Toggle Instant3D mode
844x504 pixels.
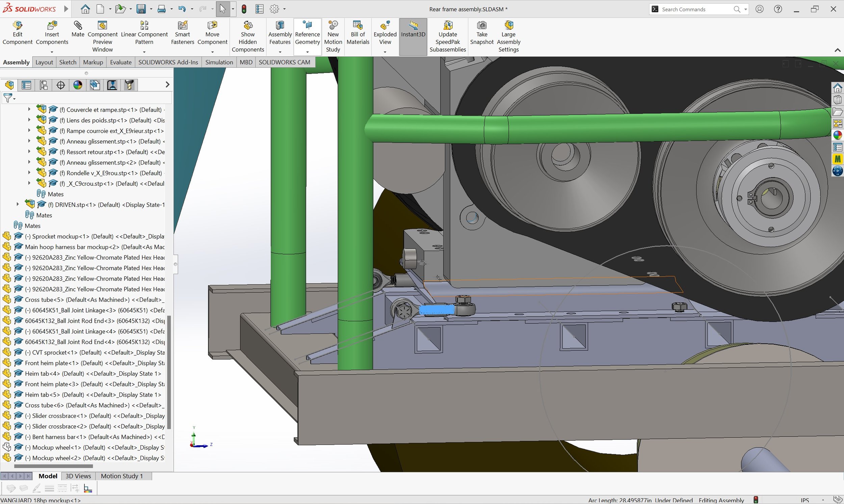(413, 37)
